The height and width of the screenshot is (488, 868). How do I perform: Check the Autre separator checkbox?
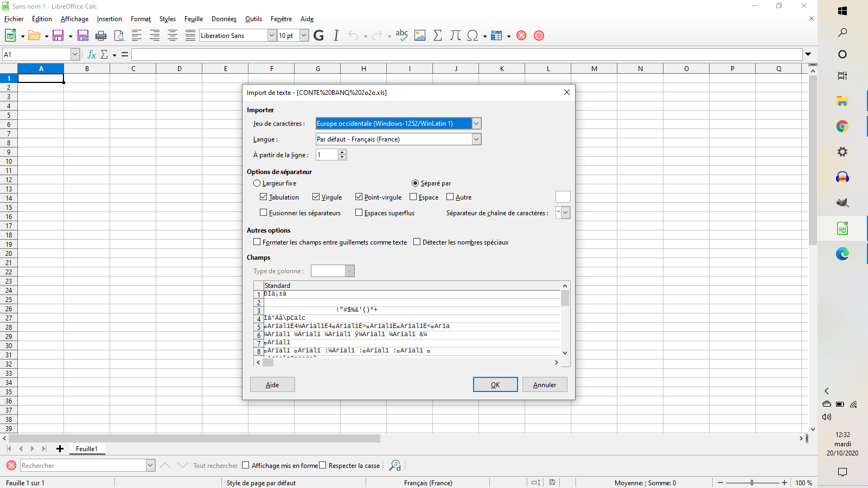450,197
